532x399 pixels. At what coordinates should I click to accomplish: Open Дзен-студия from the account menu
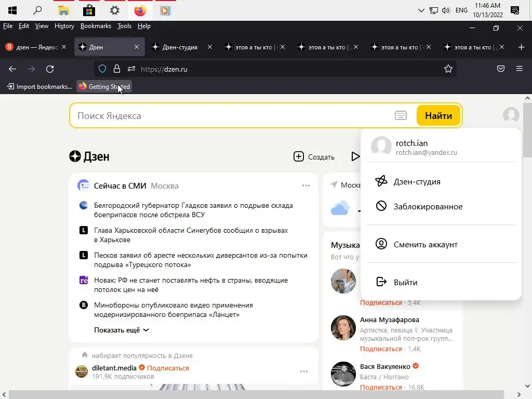[441, 181]
